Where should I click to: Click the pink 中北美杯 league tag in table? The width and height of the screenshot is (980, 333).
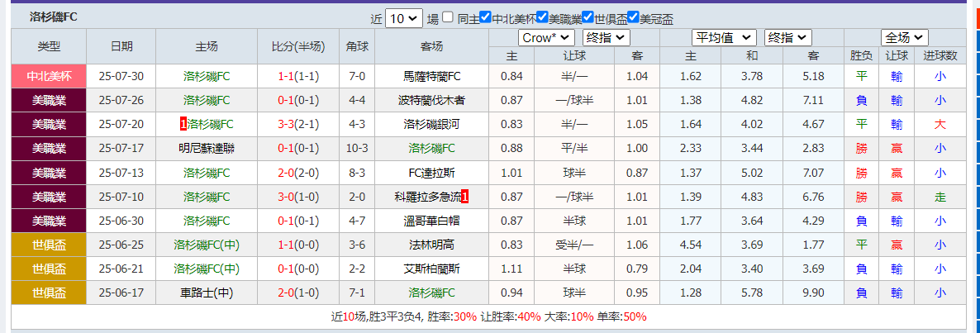[49, 76]
